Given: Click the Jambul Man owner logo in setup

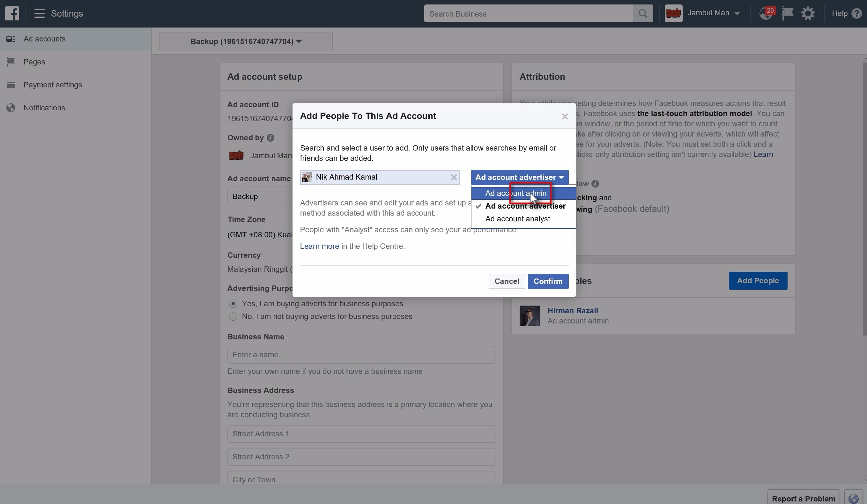Looking at the screenshot, I should pyautogui.click(x=236, y=155).
